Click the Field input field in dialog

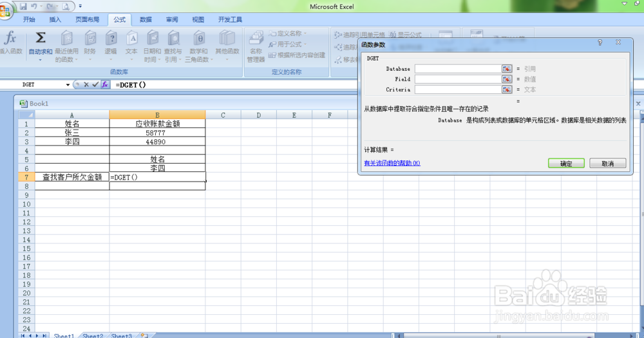click(x=459, y=79)
